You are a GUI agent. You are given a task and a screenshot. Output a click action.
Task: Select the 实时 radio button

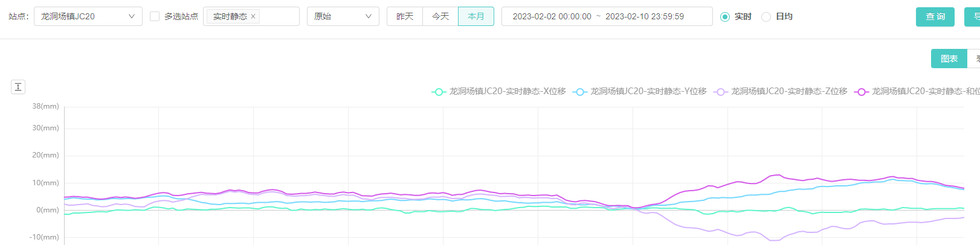click(x=725, y=17)
